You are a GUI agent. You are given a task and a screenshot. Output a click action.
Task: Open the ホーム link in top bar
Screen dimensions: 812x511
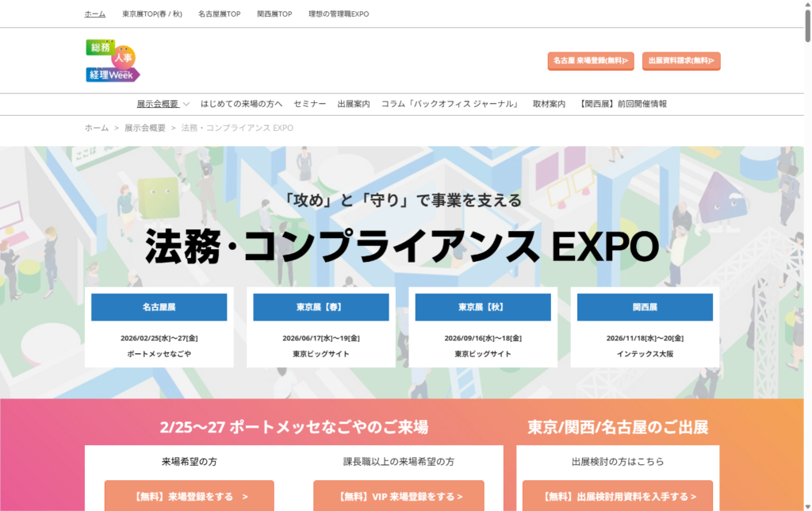point(94,14)
